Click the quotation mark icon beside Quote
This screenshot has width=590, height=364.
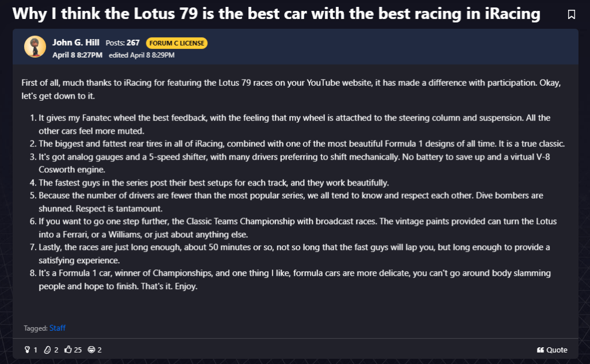click(540, 350)
